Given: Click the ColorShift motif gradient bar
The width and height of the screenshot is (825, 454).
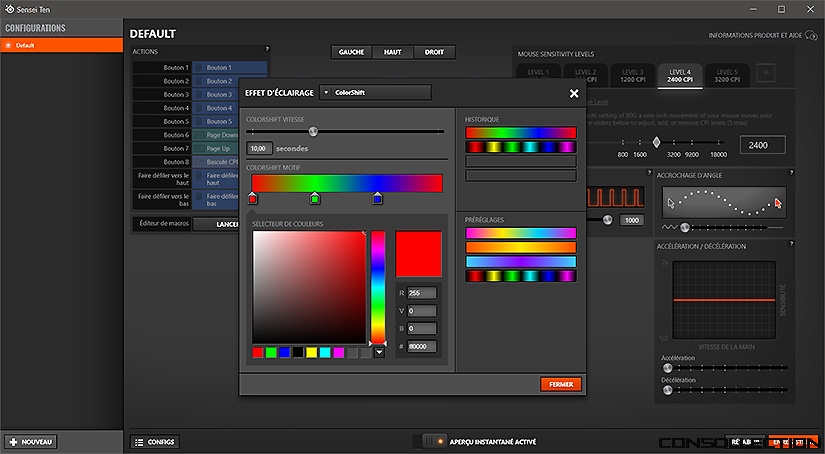Looking at the screenshot, I should coord(347,183).
